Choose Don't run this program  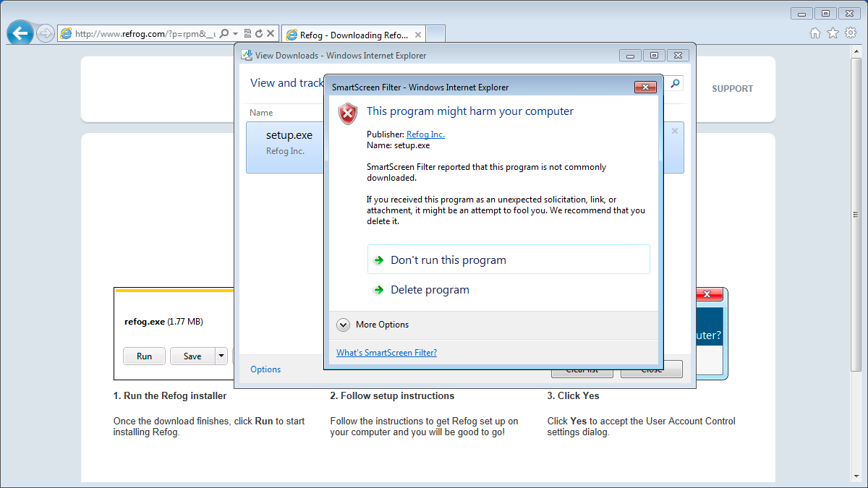point(509,260)
